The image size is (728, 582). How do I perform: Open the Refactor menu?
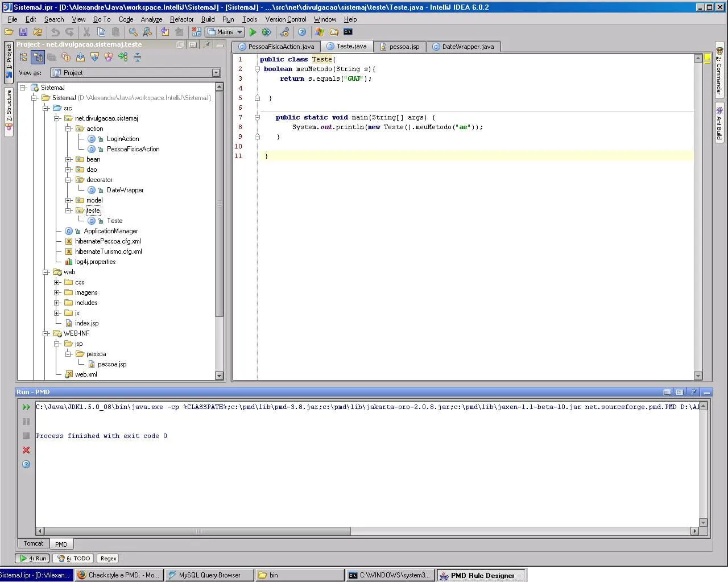pos(181,19)
